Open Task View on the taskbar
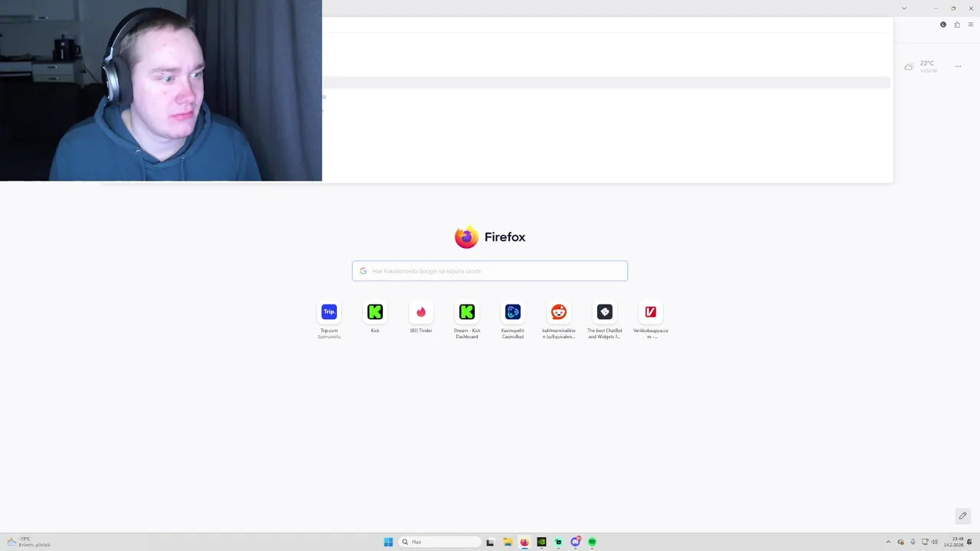This screenshot has width=980, height=551. (x=490, y=542)
